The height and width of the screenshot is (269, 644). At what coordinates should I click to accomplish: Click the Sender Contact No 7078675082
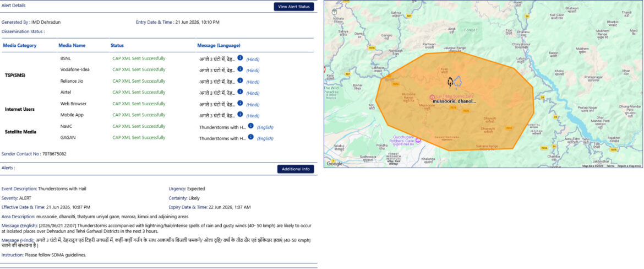(x=54, y=154)
